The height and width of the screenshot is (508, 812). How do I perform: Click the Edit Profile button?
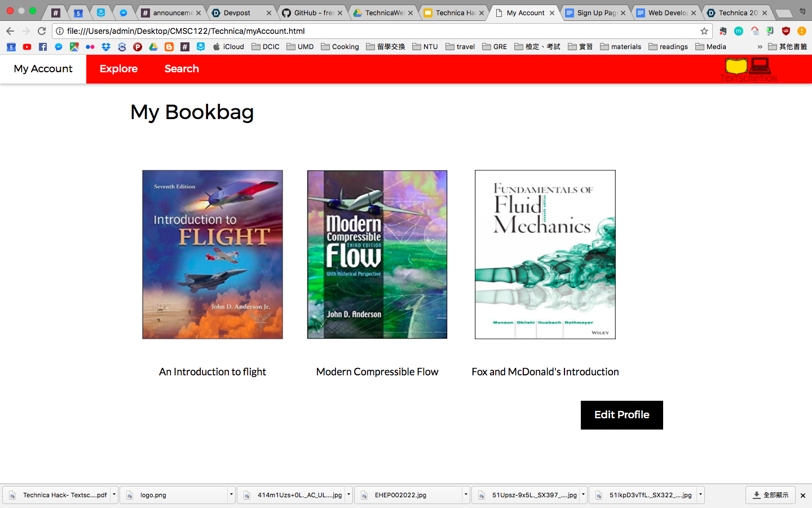click(x=622, y=415)
